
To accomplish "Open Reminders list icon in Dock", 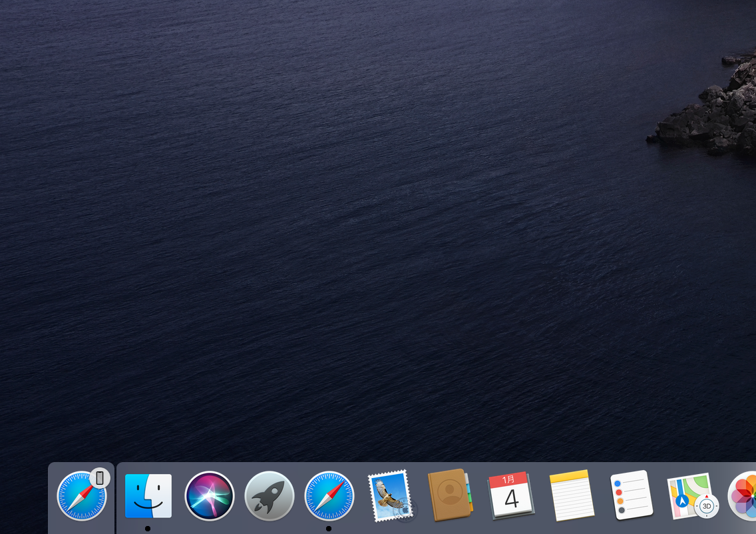I will pos(632,495).
